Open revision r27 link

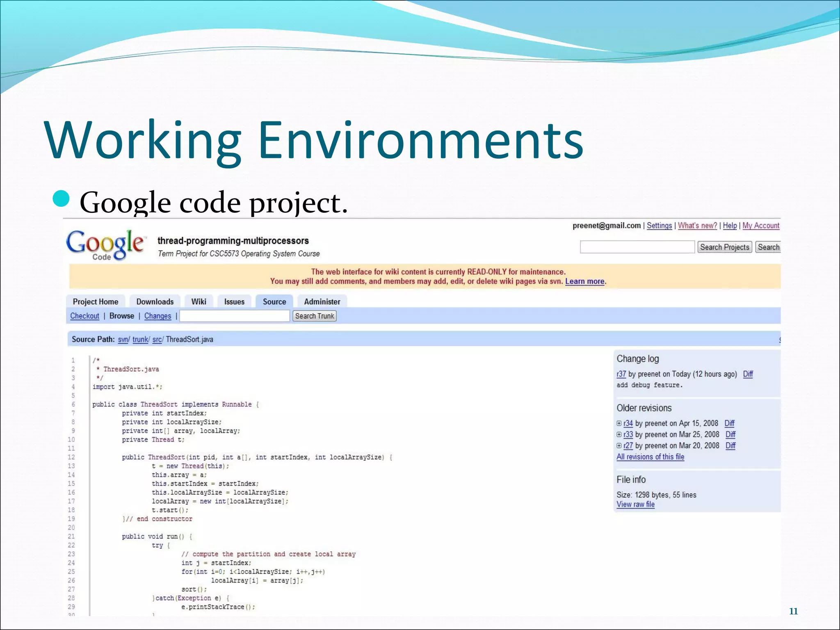click(x=628, y=445)
